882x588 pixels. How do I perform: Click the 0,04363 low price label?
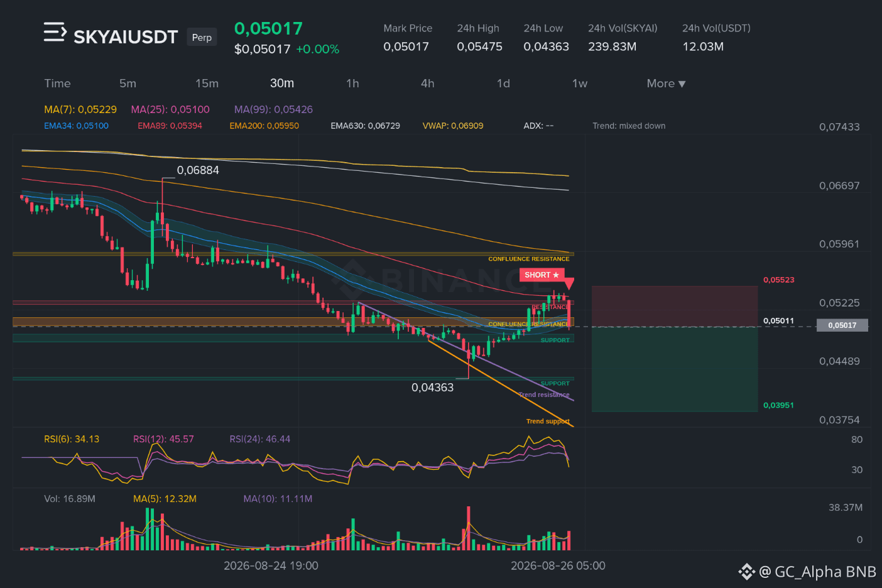point(432,388)
